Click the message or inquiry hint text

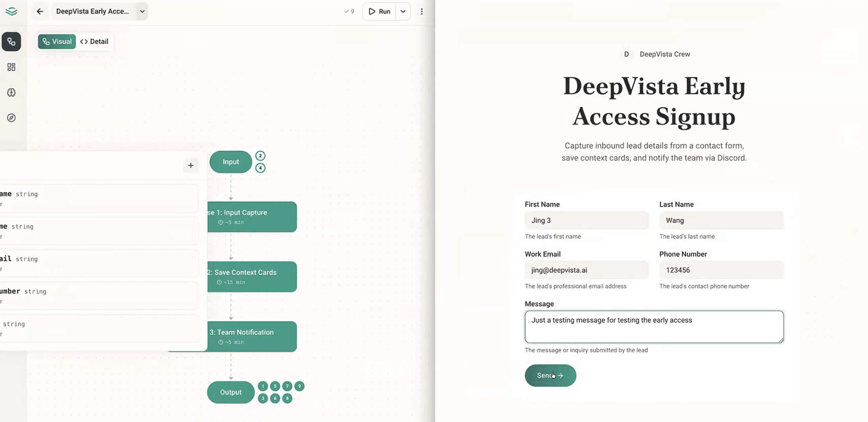click(x=586, y=350)
